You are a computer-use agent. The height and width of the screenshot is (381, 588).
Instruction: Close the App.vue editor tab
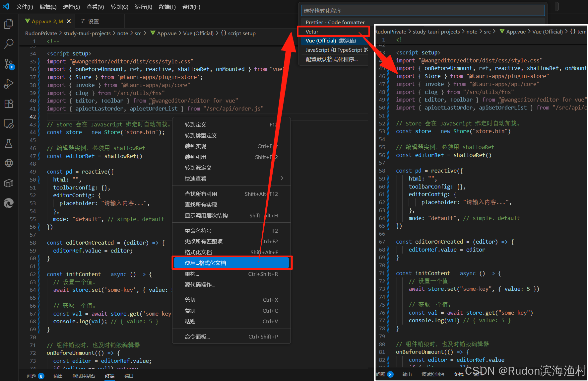point(69,21)
